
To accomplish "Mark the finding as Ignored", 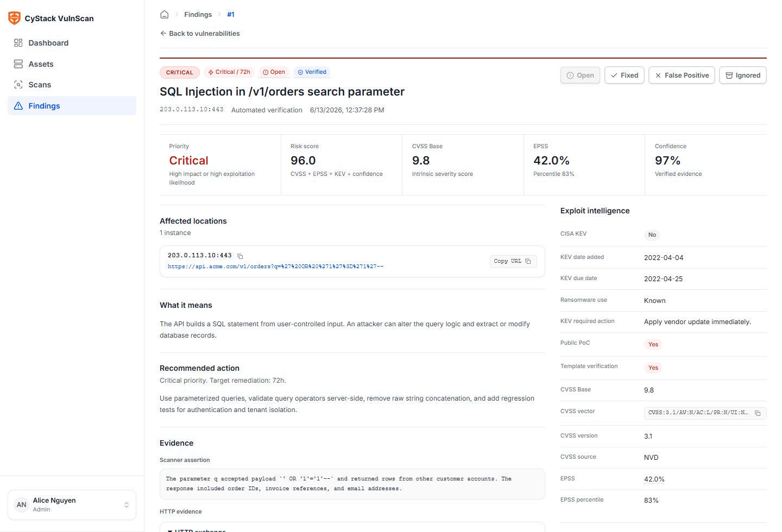I will click(743, 75).
